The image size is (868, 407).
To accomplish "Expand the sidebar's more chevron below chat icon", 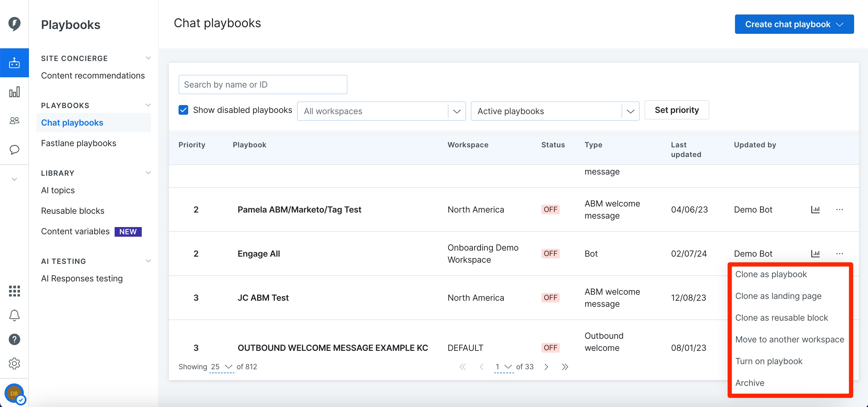I will point(14,179).
